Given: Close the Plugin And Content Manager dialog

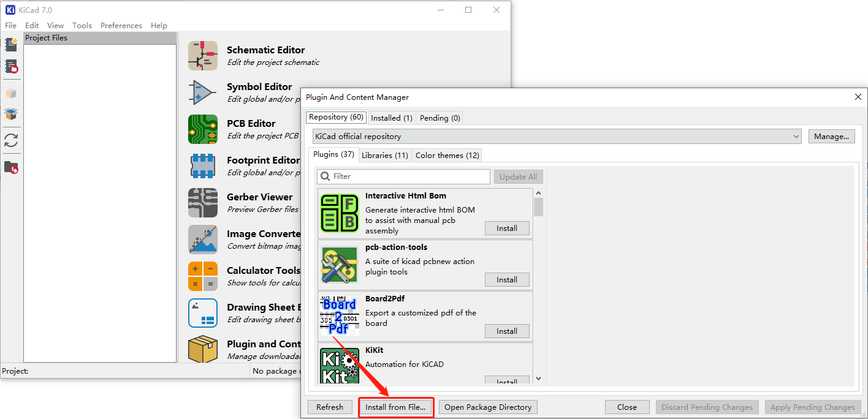Looking at the screenshot, I should [858, 97].
